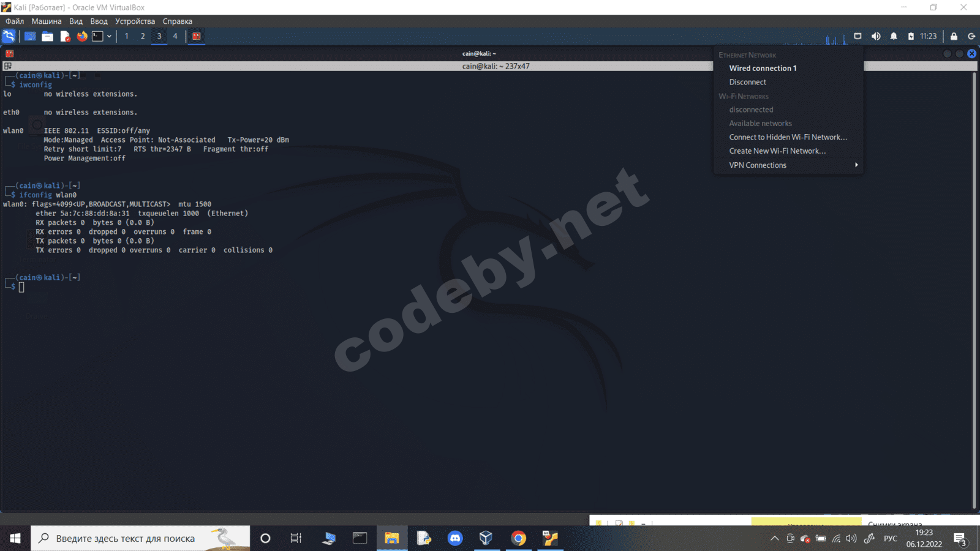Image resolution: width=980 pixels, height=551 pixels.
Task: Show hidden system tray icons
Action: (775, 539)
